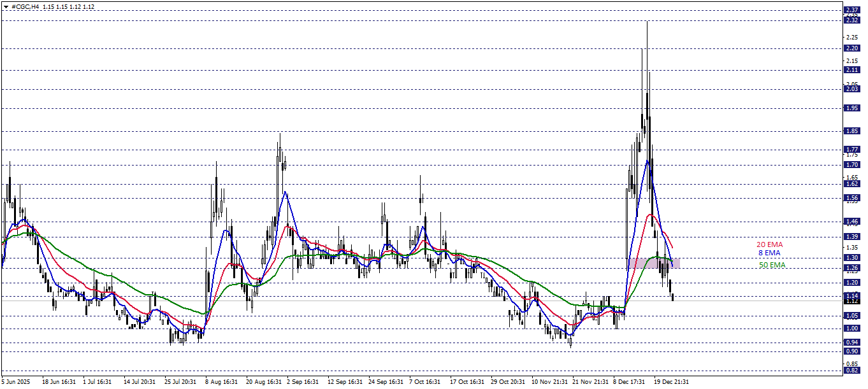Click the 0.82 price level tag
This screenshot has height=389, width=868.
tap(851, 370)
